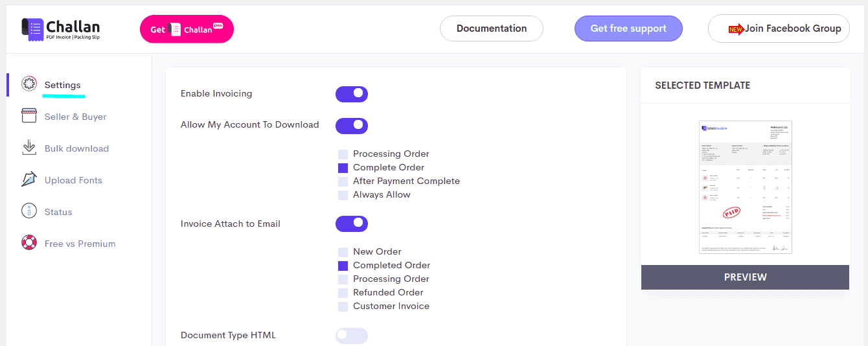Screen dimensions: 868x346
Task: Click the Upload Fonts pen icon
Action: tap(29, 179)
